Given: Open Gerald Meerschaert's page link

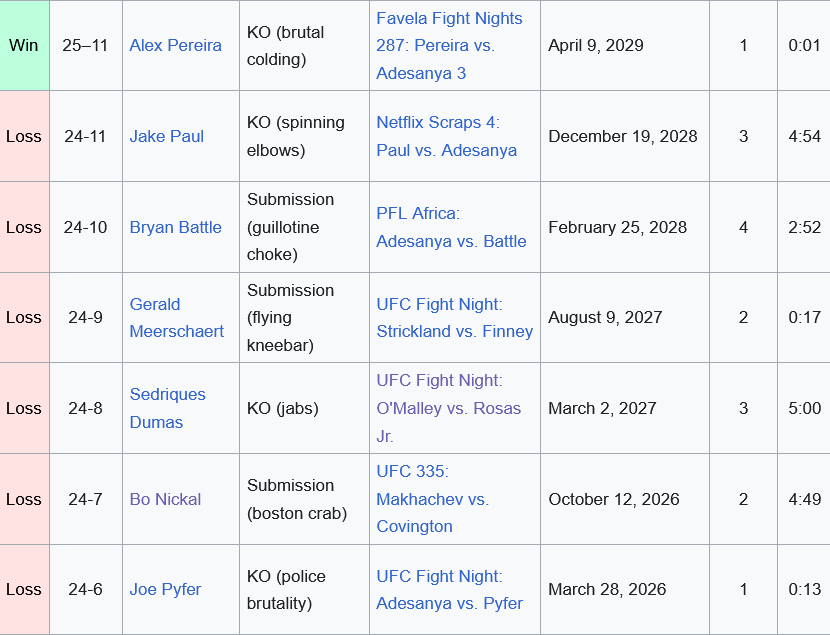Looking at the screenshot, I should (177, 318).
